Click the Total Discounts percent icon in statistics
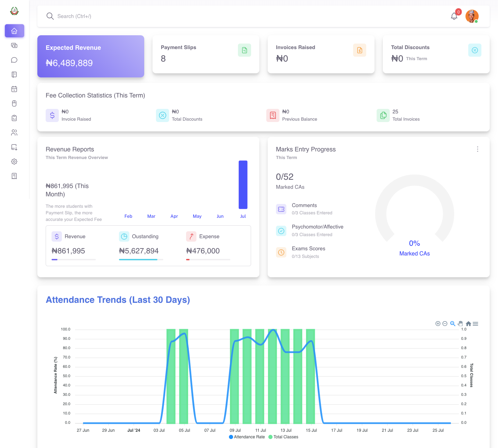The width and height of the screenshot is (498, 448). [x=163, y=115]
